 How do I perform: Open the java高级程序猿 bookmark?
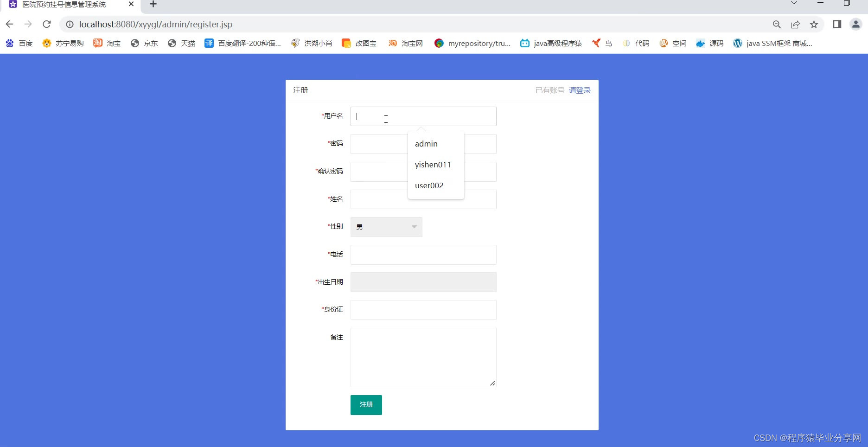click(x=551, y=43)
